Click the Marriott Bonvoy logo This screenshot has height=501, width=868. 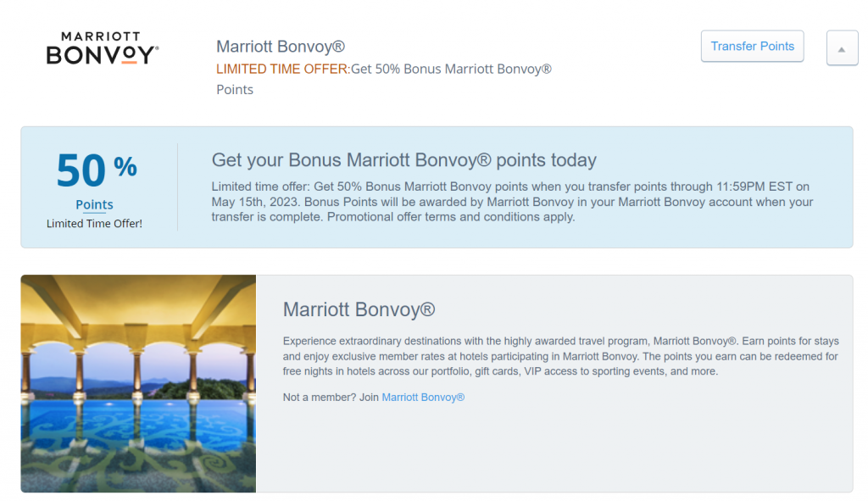(102, 49)
